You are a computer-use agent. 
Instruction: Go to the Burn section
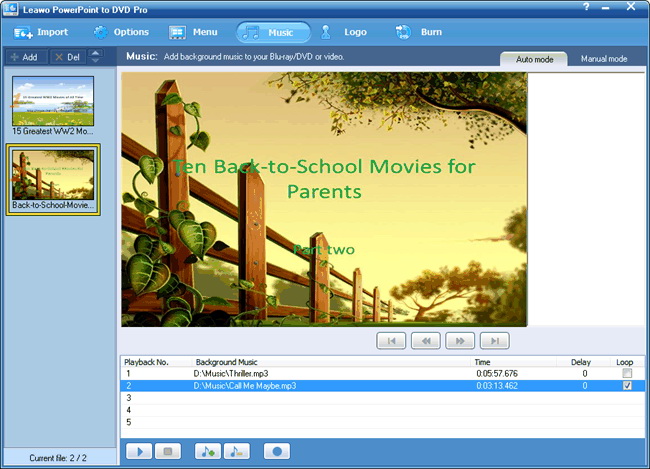[x=419, y=32]
